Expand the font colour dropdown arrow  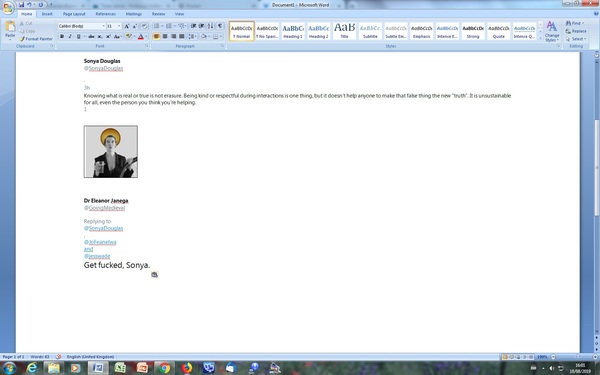pyautogui.click(x=146, y=36)
